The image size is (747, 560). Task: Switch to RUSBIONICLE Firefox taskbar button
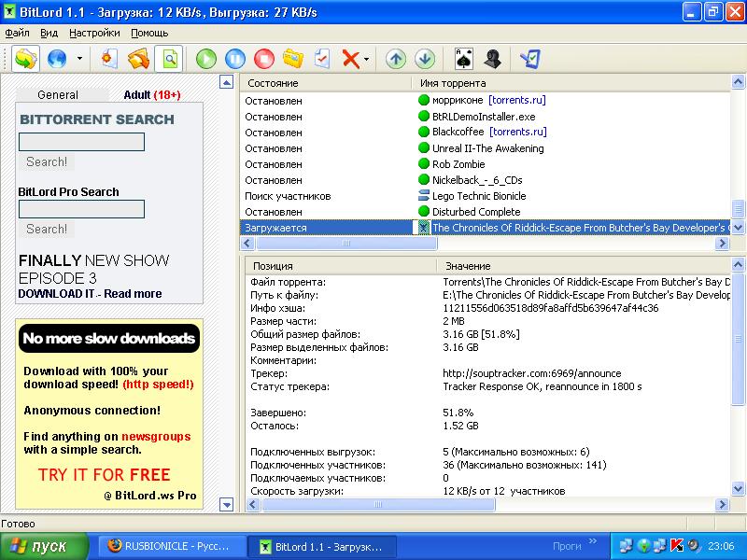[172, 546]
